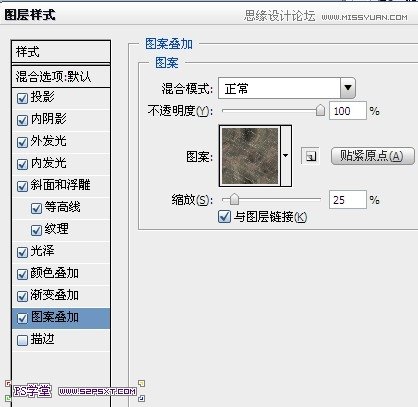Select the 渐变叠加 settings label
The image size is (418, 407).
click(55, 295)
